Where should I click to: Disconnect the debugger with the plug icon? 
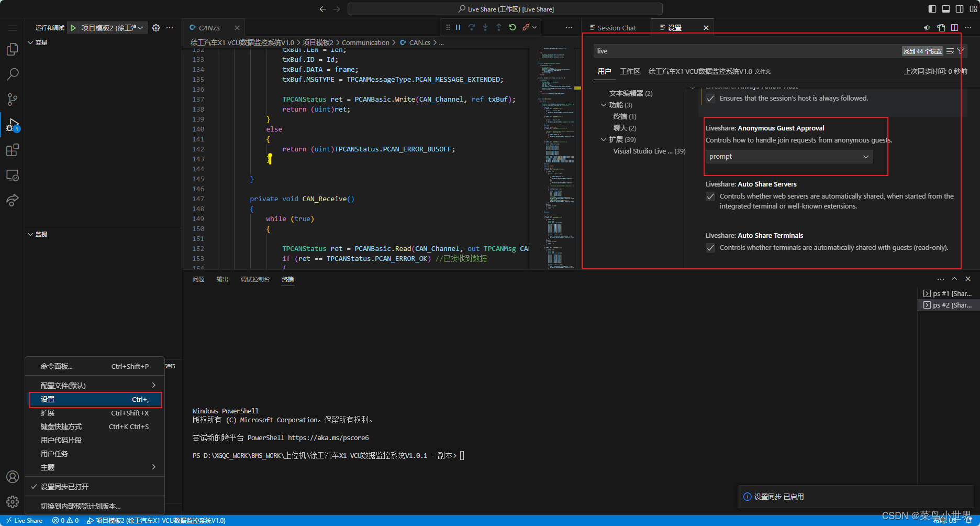click(x=526, y=27)
